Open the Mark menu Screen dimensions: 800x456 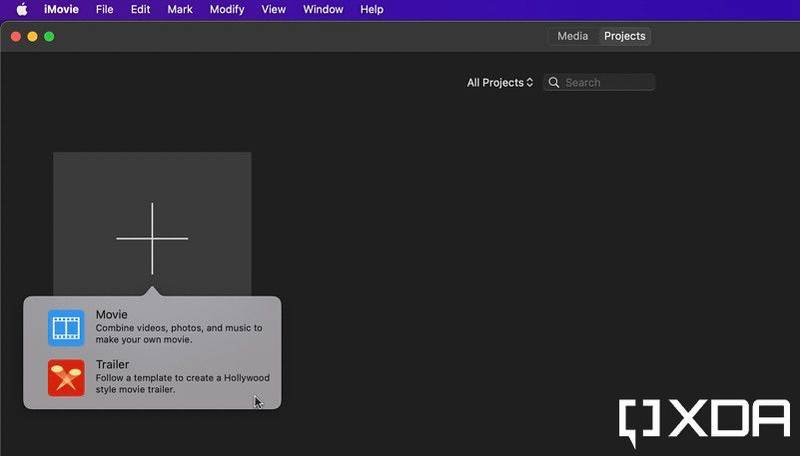click(180, 9)
